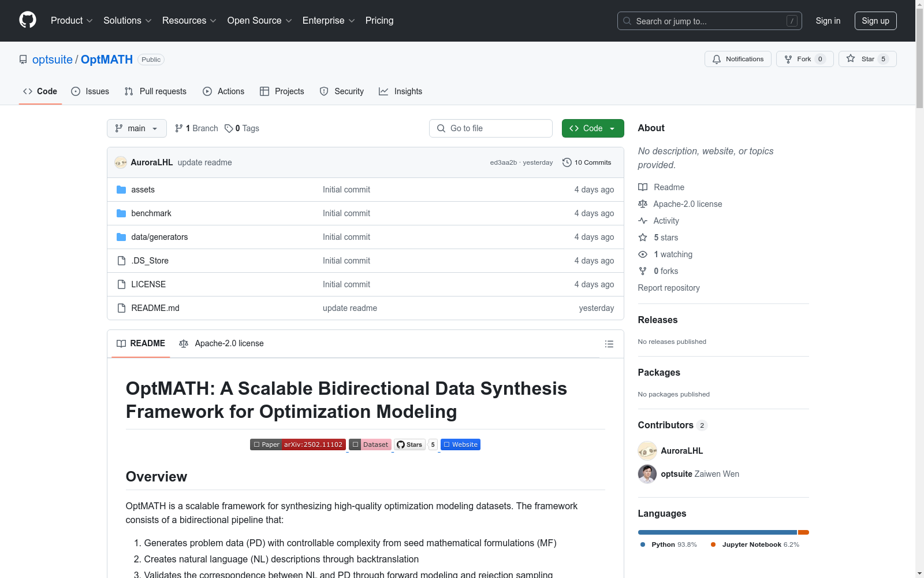Click the Readme book icon in About
Image resolution: width=924 pixels, height=578 pixels.
tap(643, 187)
